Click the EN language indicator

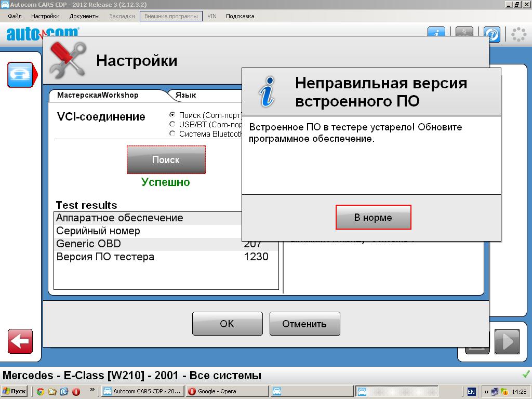[x=471, y=392]
